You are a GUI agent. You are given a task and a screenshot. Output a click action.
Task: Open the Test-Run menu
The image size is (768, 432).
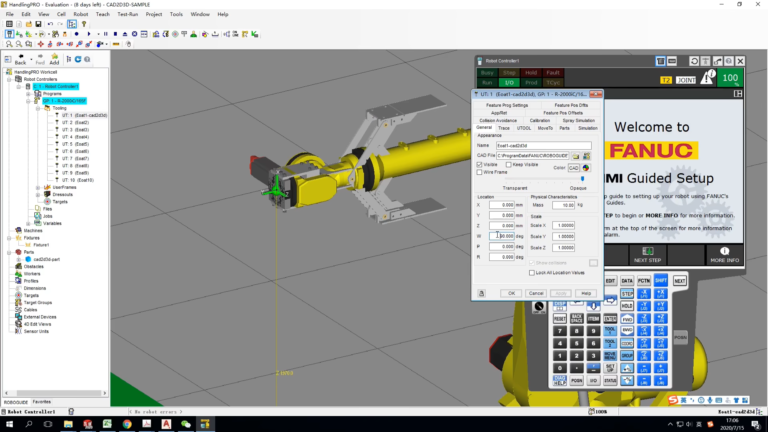[x=127, y=14]
